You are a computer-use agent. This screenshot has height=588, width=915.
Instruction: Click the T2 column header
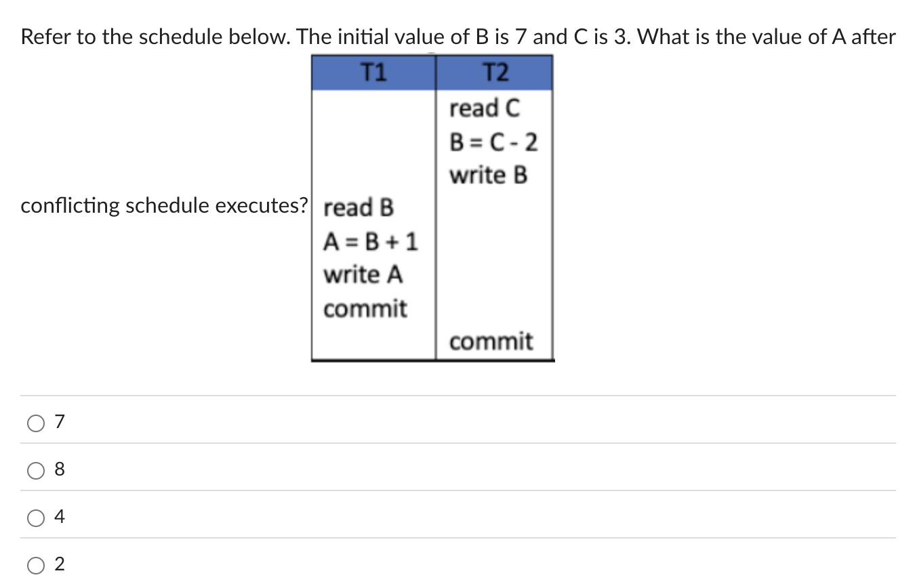click(x=494, y=72)
